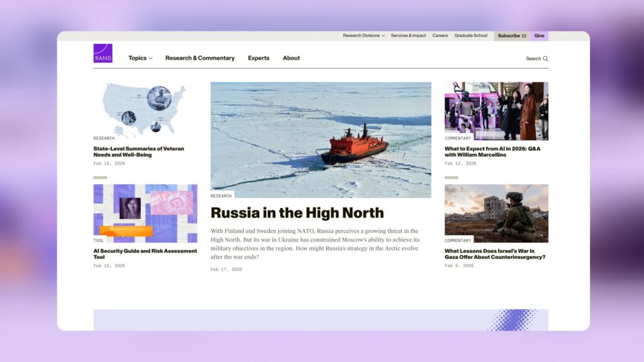The image size is (644, 362).
Task: Click the Subscribe envelope button
Action: pos(511,36)
